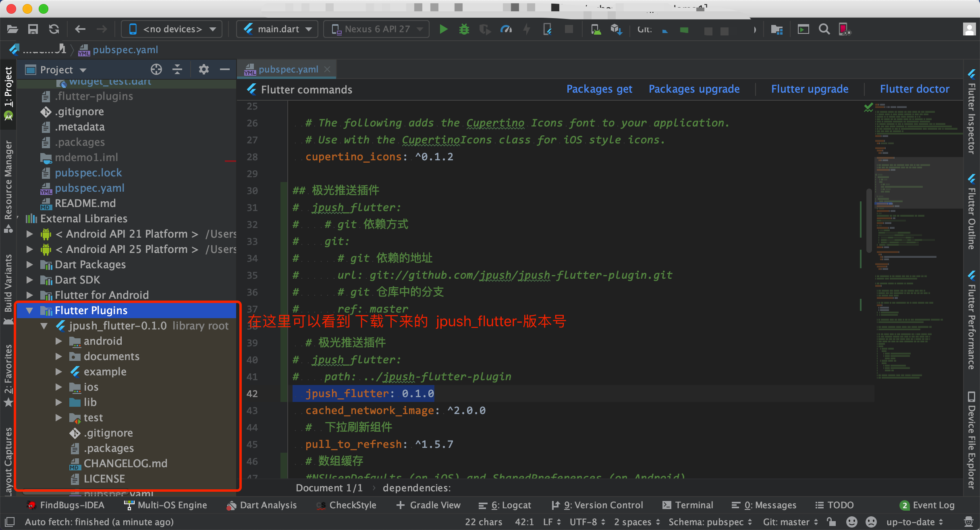This screenshot has height=530, width=980.
Task: Click the Debug bug icon
Action: pos(464,29)
